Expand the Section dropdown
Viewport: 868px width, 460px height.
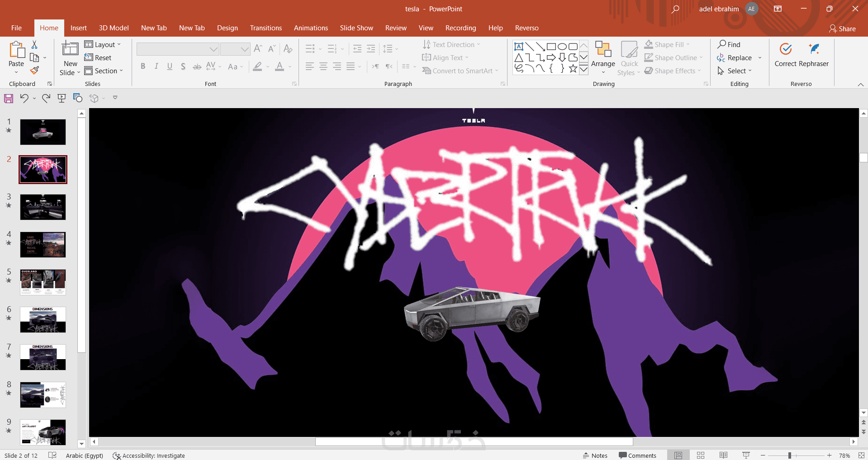[x=104, y=71]
